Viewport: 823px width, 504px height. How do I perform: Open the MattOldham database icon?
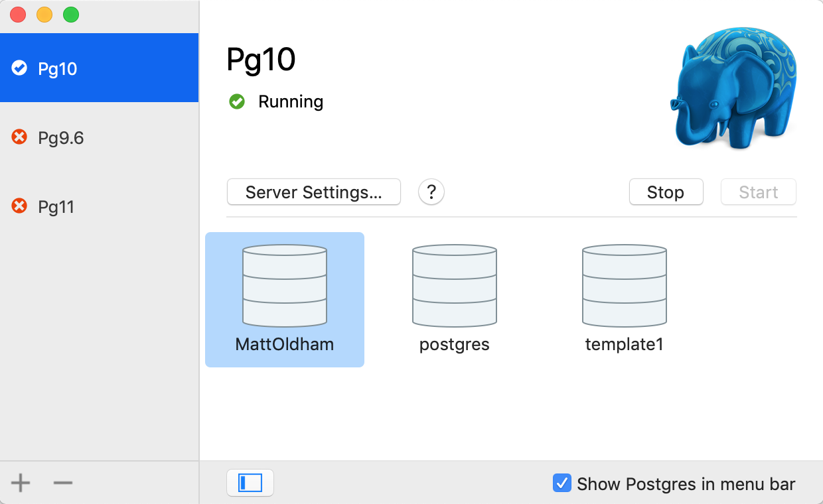tap(285, 286)
